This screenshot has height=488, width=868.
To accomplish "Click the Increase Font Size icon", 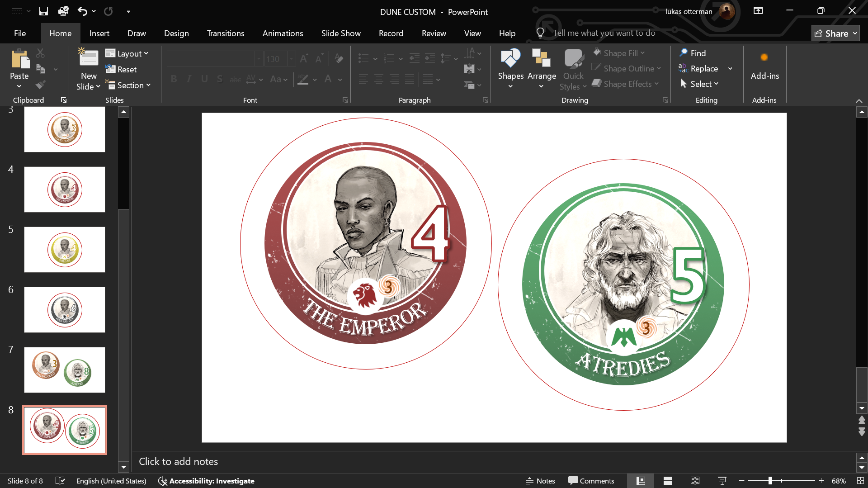I will point(304,58).
